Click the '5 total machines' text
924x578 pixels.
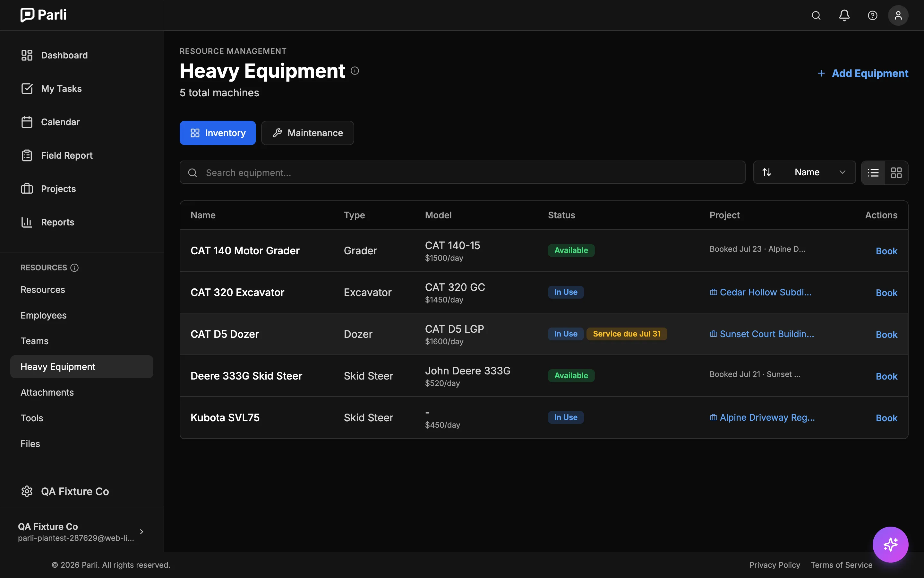pyautogui.click(x=219, y=92)
